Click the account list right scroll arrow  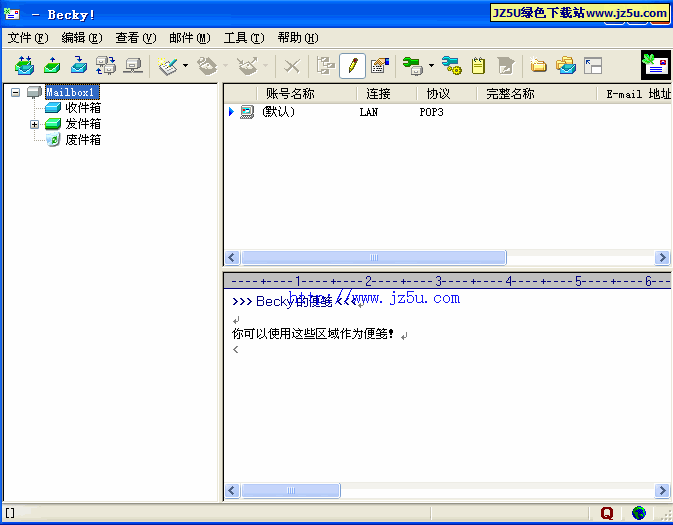tap(662, 258)
